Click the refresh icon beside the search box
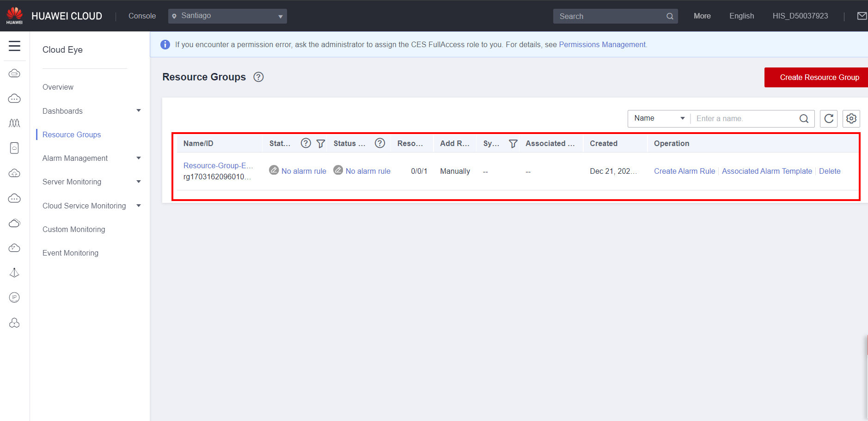 click(829, 119)
